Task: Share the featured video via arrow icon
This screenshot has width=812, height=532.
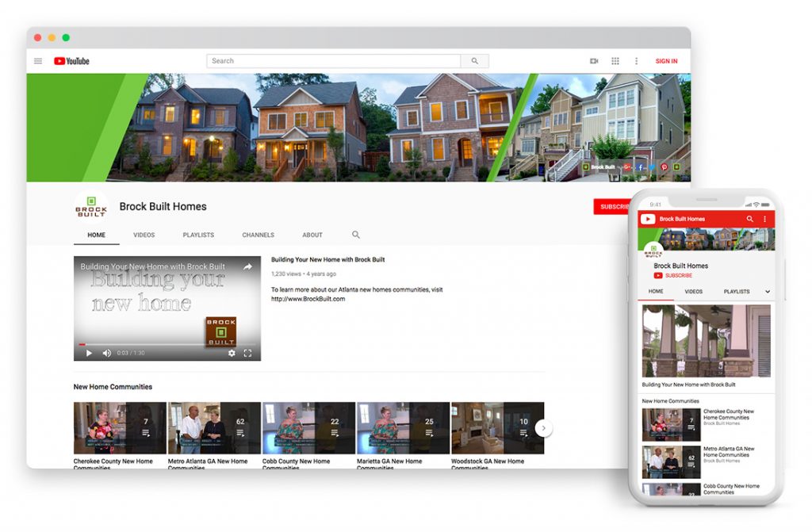Action: [247, 266]
